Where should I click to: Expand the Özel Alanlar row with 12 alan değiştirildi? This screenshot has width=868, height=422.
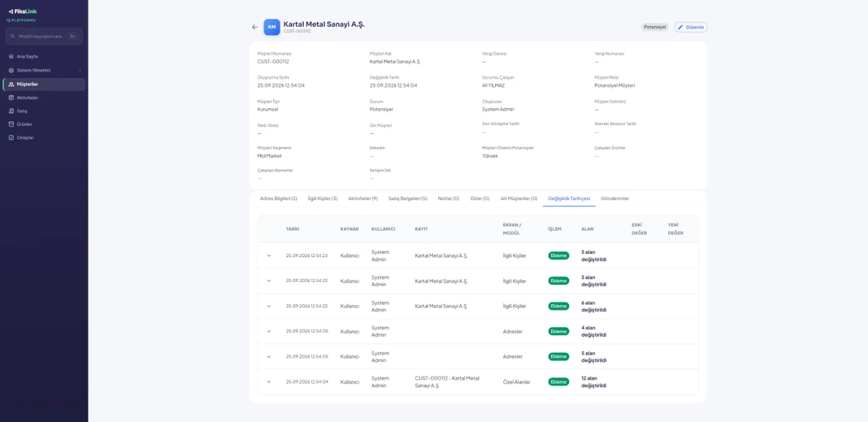point(269,382)
